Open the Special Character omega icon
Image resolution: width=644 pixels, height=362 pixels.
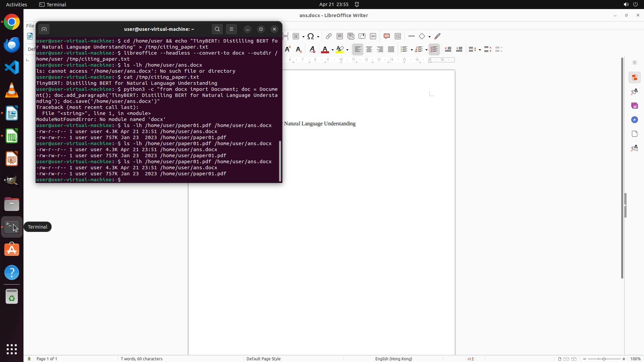click(311, 36)
